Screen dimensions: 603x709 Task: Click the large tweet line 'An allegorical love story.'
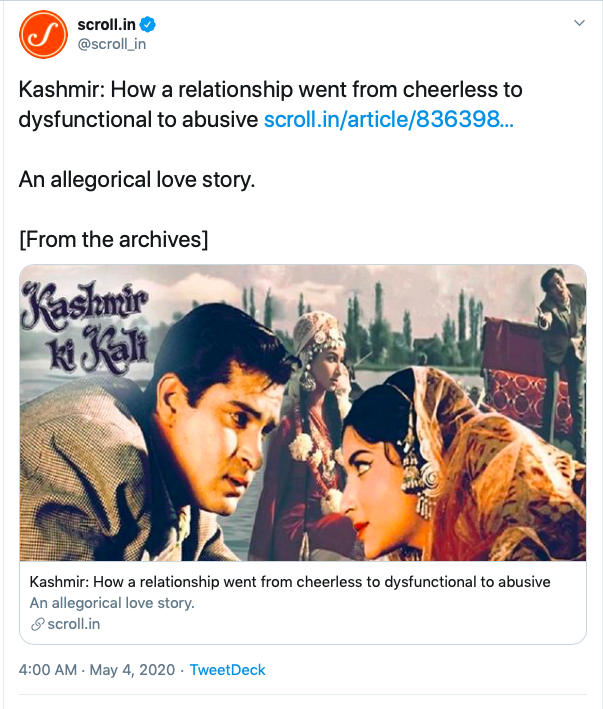137,181
